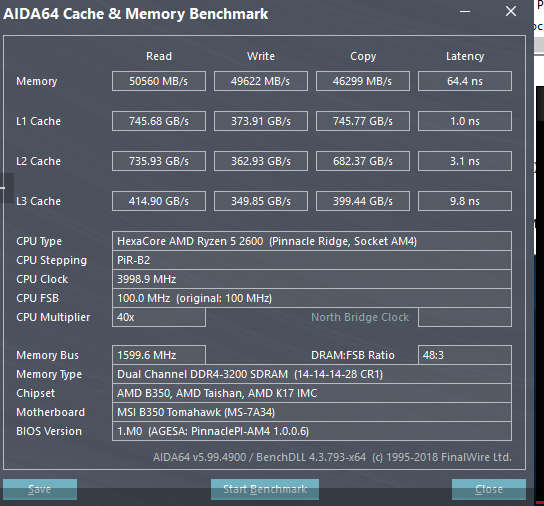The height and width of the screenshot is (506, 544).
Task: Click L1 Cache Copy 745.77 GB/s
Action: click(x=363, y=121)
